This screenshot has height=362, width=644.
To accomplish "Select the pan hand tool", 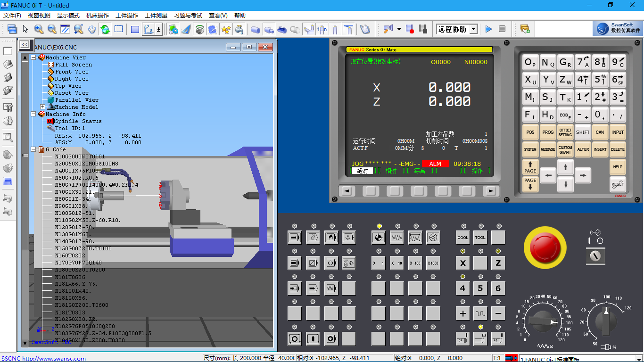I will pyautogui.click(x=91, y=29).
